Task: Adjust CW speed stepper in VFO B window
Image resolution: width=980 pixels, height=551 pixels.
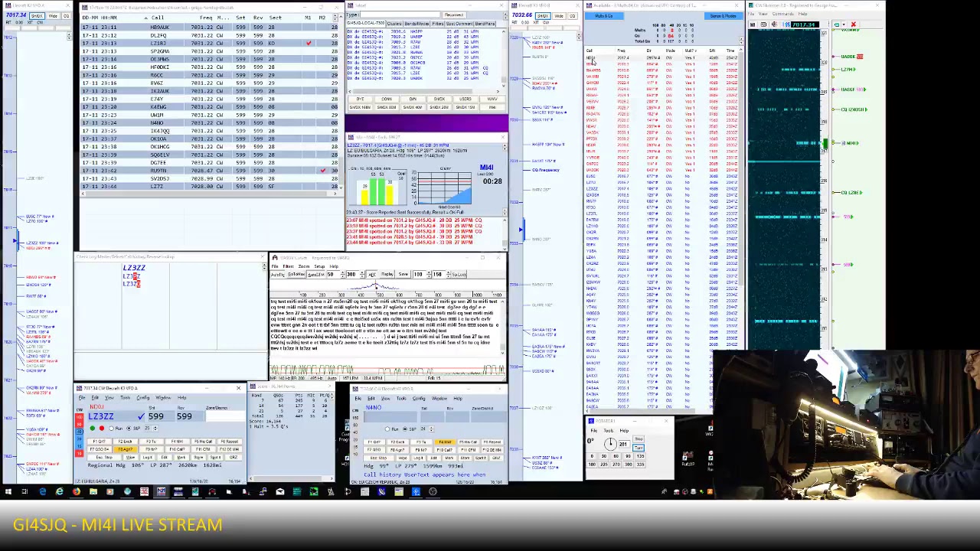Action: (x=431, y=429)
